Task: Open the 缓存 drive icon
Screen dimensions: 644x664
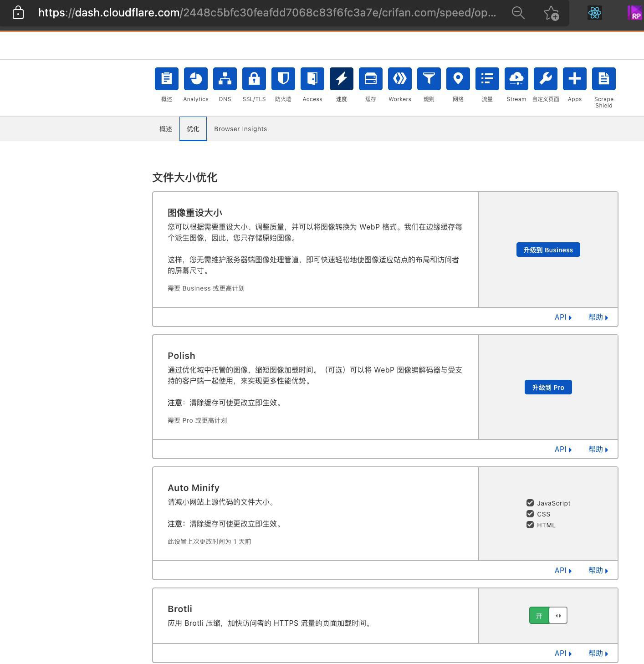Action: (371, 79)
